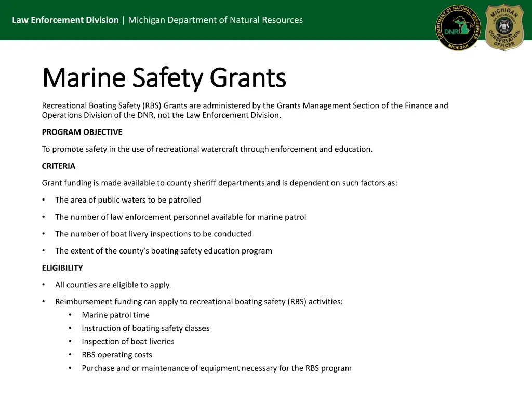Image resolution: width=532 pixels, height=399 pixels.
Task: Click sub-bullet 'Purchase and or maintenance of equipment'
Action: click(217, 368)
